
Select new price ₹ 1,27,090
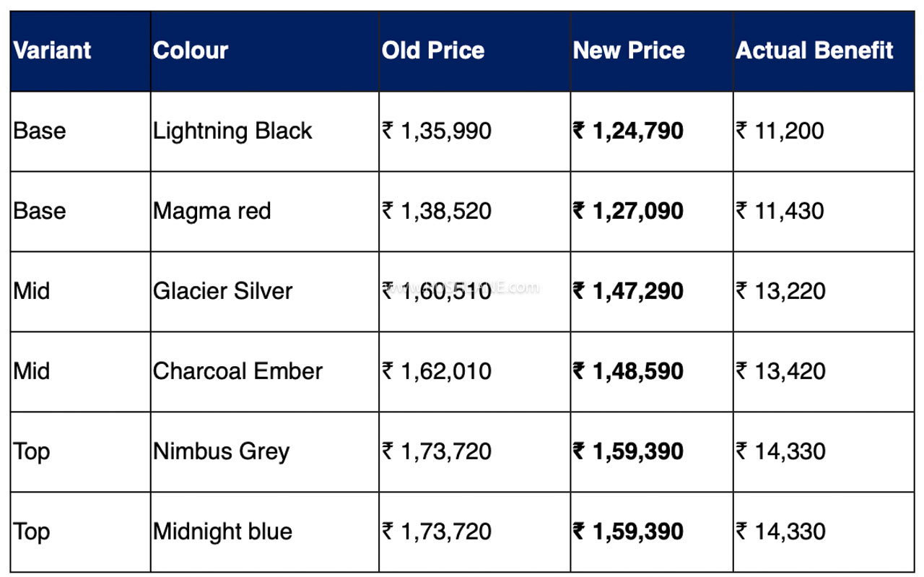click(628, 211)
